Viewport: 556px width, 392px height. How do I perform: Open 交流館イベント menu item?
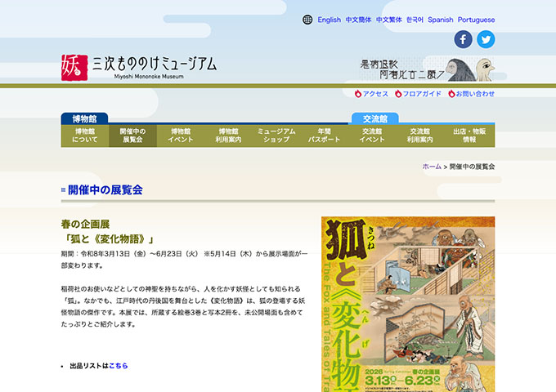pos(372,136)
